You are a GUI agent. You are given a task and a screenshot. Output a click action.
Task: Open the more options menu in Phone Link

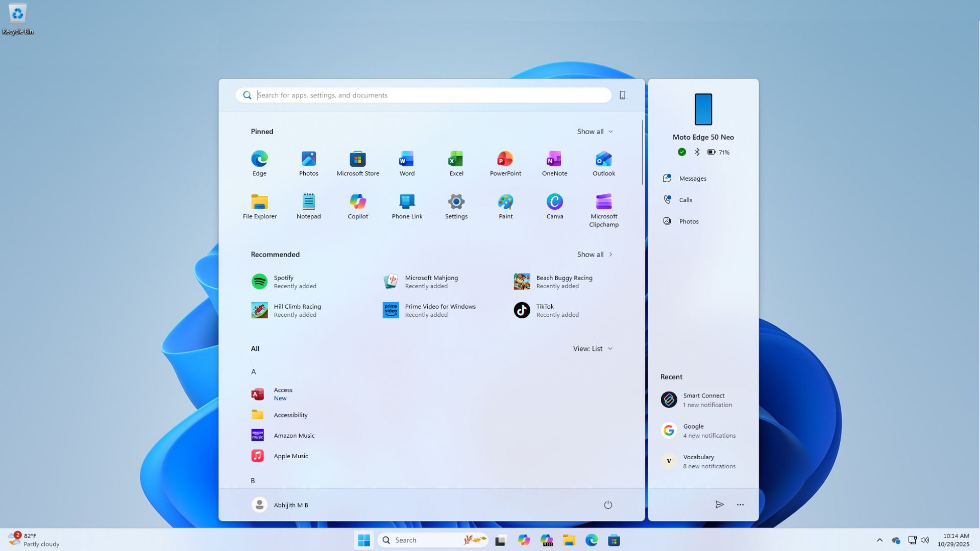(740, 505)
